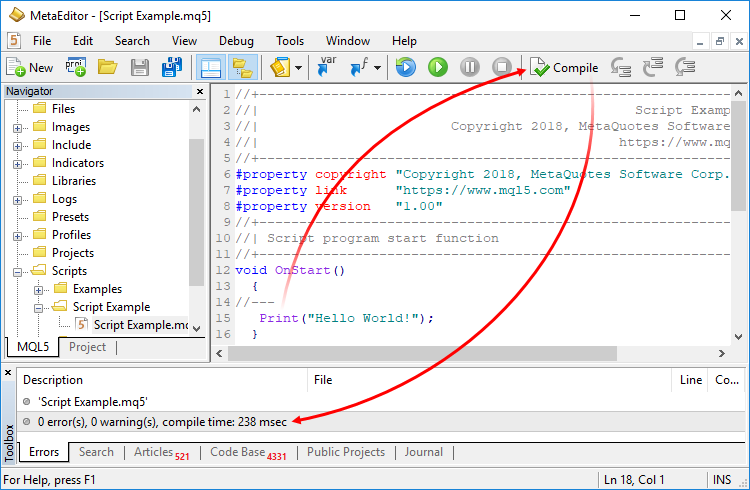
Task: Expand the Logs folder
Action: pos(17,200)
